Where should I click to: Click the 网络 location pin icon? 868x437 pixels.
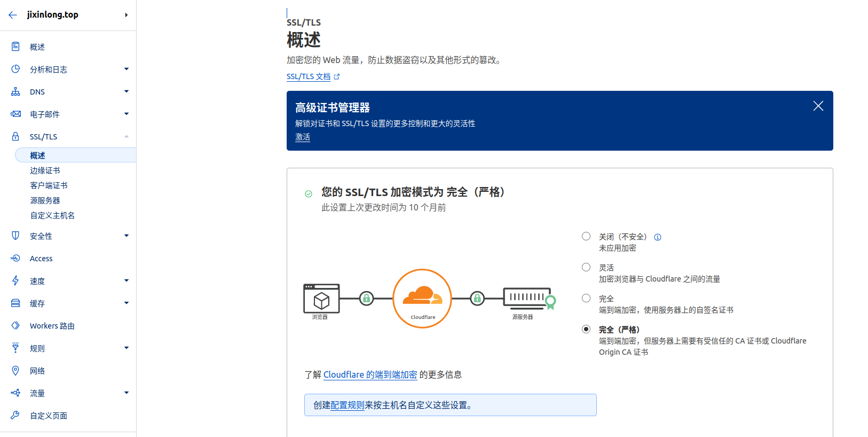(15, 370)
